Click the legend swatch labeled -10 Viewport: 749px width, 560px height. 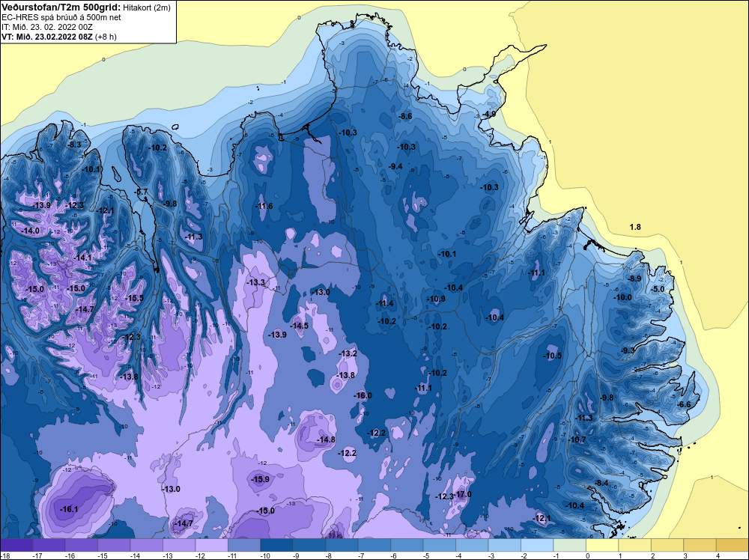[276, 545]
